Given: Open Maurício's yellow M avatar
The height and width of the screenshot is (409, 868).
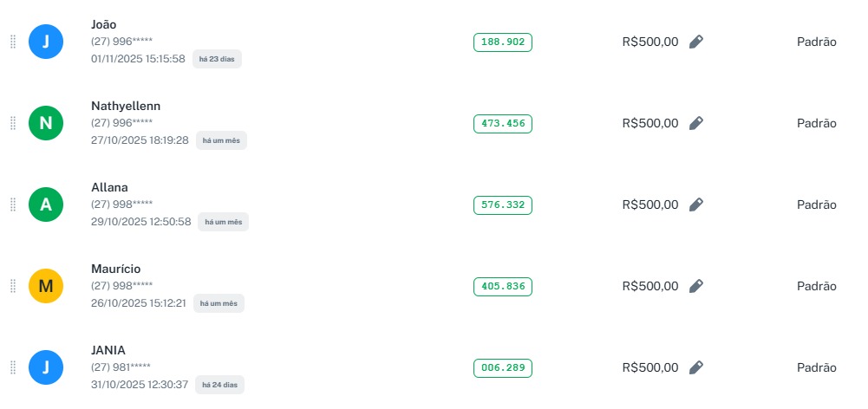Looking at the screenshot, I should [46, 286].
